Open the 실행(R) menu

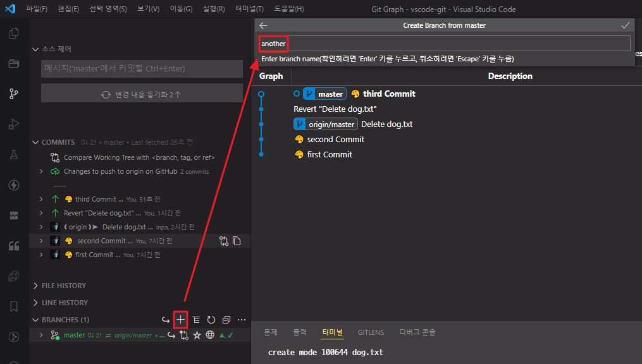(x=214, y=9)
